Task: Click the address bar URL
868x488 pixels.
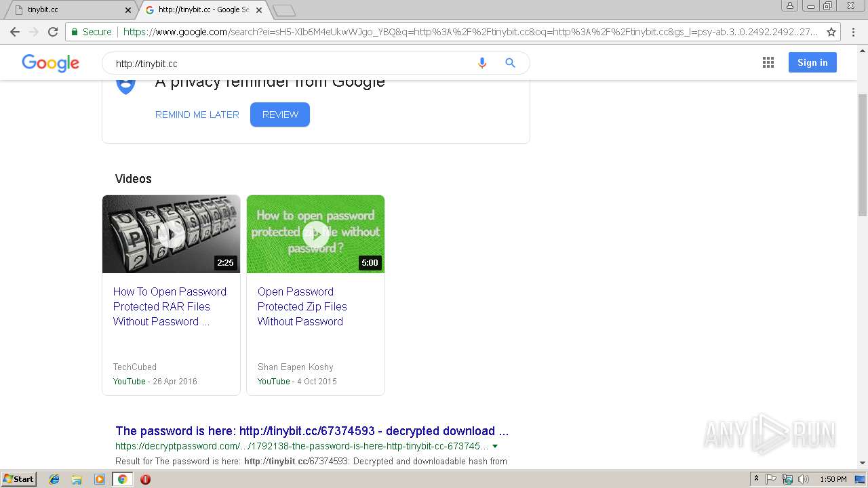Action: tap(470, 32)
